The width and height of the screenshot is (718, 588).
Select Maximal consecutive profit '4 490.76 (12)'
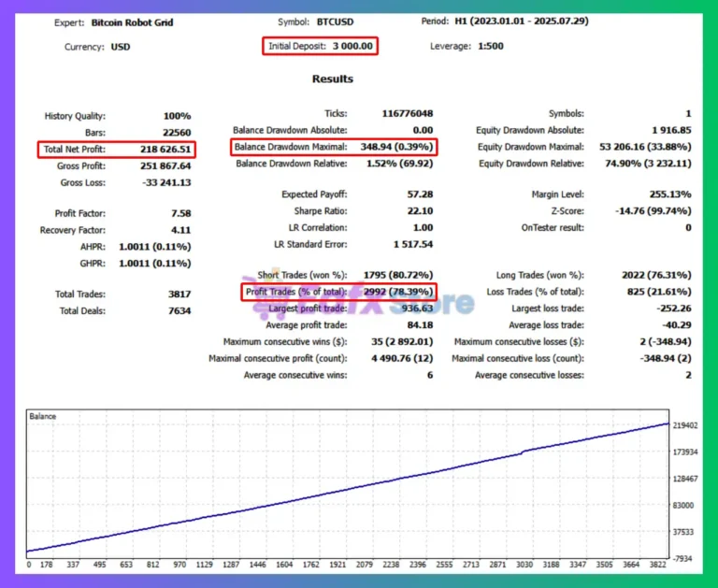click(x=402, y=359)
